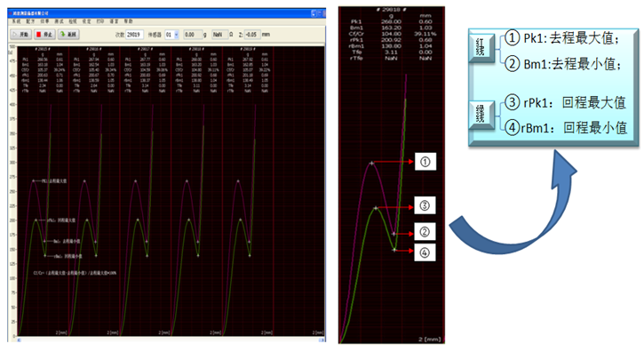
Task: Click the 红线 red line legend button
Action: click(x=482, y=47)
